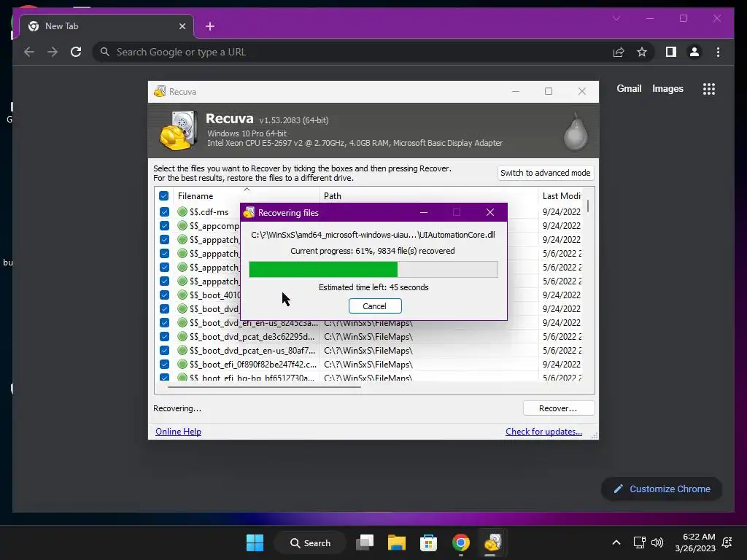747x560 pixels.
Task: Uncheck the $$_boot_dvd_pcat_de3c62295d file checkbox
Action: coord(164,336)
